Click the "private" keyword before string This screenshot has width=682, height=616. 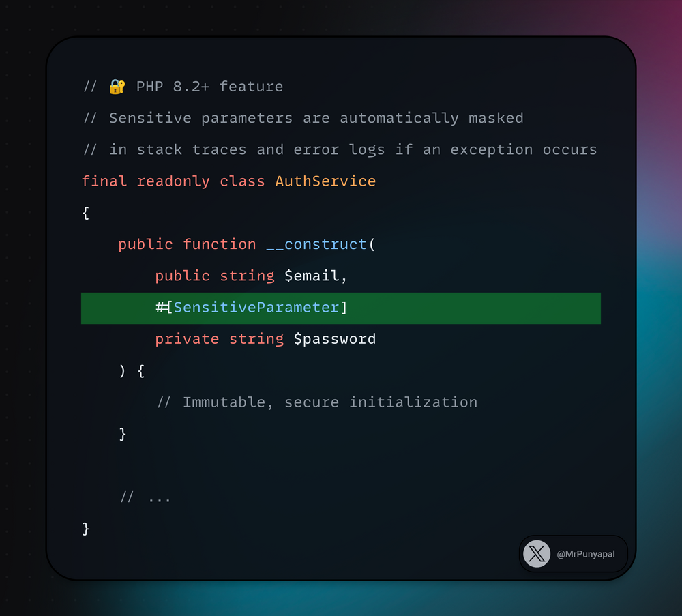click(x=187, y=339)
